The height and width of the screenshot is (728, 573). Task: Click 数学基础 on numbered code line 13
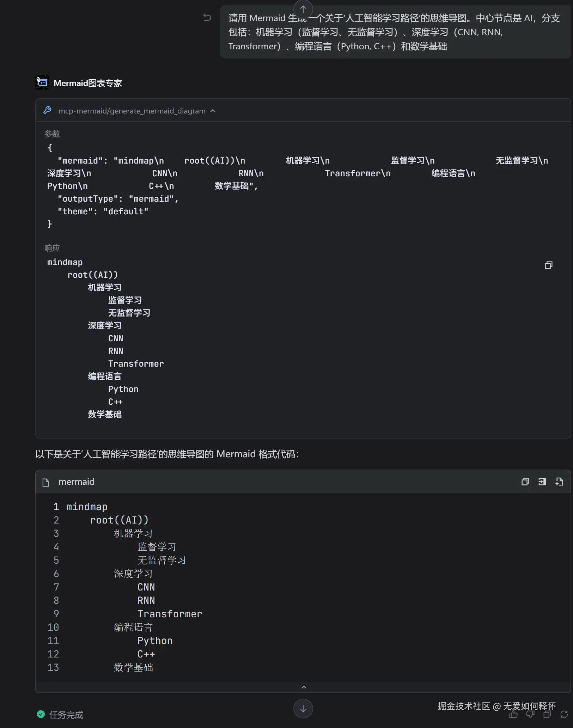[x=133, y=668]
